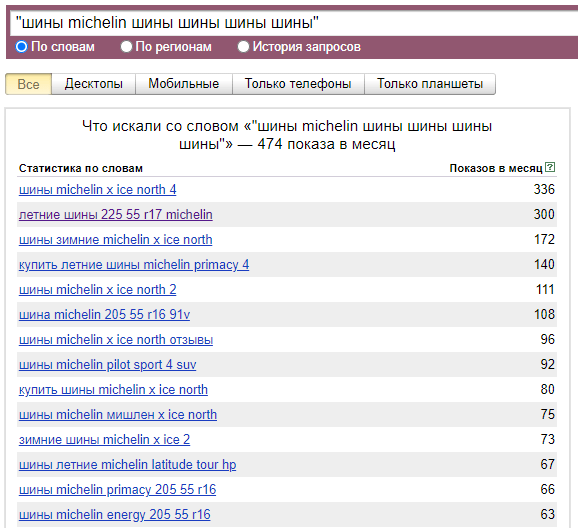Click the impressions value 108

tap(544, 315)
